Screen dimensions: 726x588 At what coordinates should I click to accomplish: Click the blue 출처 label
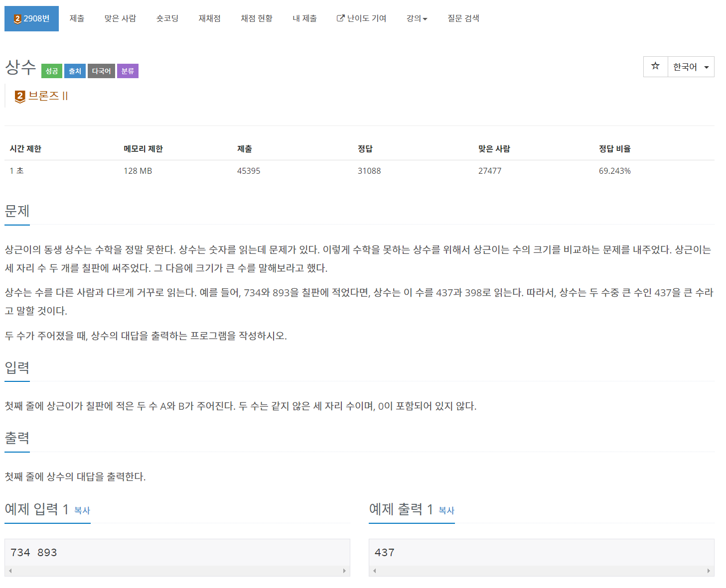coord(75,71)
